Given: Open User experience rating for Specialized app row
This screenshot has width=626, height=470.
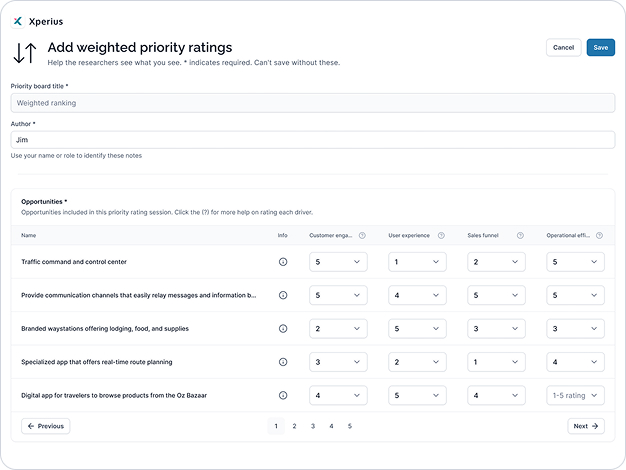Looking at the screenshot, I should tap(417, 362).
